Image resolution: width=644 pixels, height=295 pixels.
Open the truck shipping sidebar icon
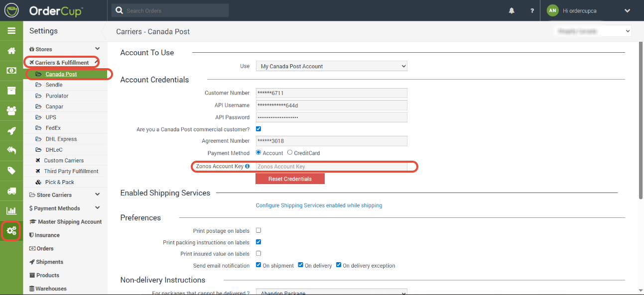pyautogui.click(x=11, y=191)
